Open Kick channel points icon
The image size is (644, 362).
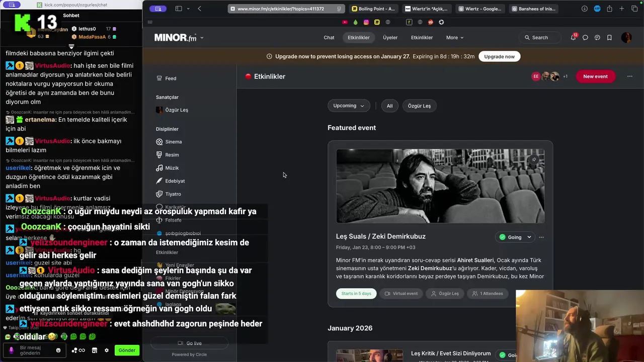78,350
